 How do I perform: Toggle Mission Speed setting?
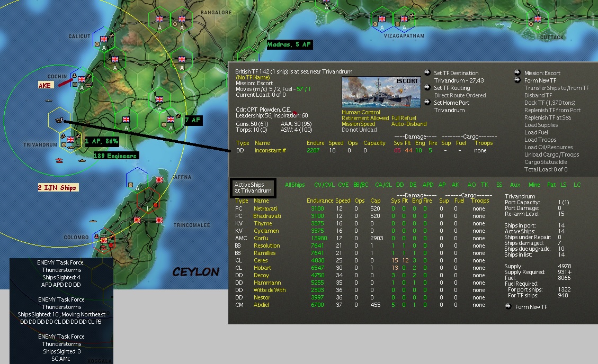click(x=359, y=124)
